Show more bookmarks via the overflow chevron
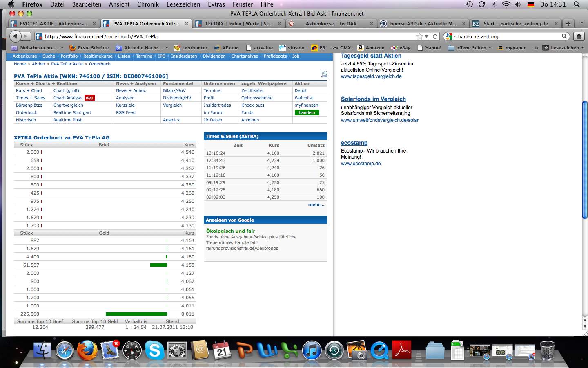Viewport: 588px width, 368px height. (536, 48)
